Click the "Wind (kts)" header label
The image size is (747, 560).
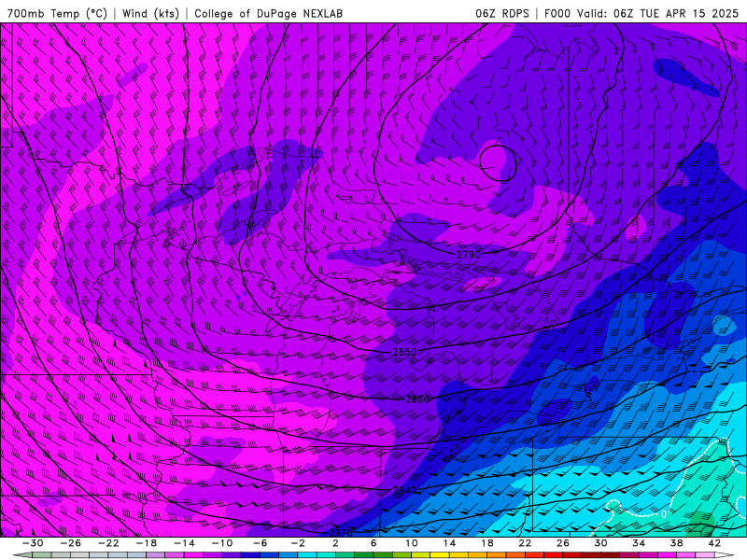pyautogui.click(x=150, y=13)
